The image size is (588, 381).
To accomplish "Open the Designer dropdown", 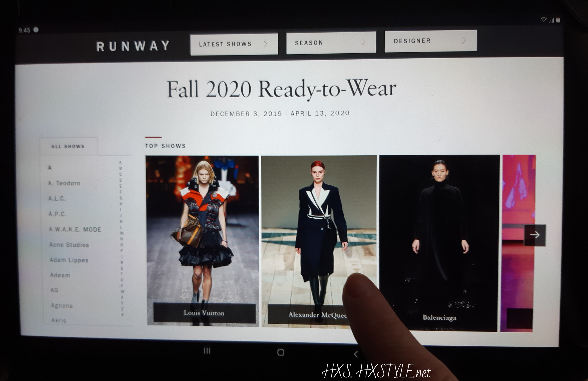I will coord(431,41).
